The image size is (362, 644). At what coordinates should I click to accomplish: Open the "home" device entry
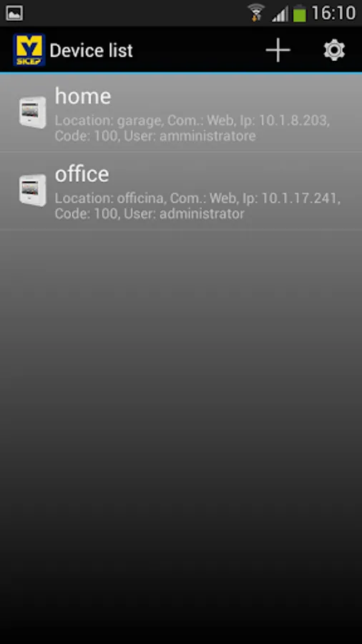point(181,112)
